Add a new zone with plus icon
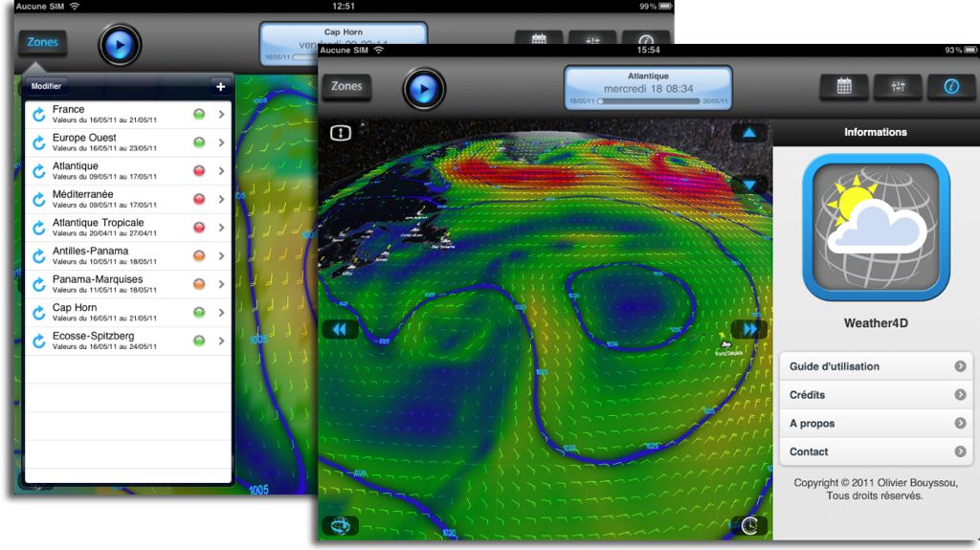Screen dimensions: 980x550 coord(220,87)
